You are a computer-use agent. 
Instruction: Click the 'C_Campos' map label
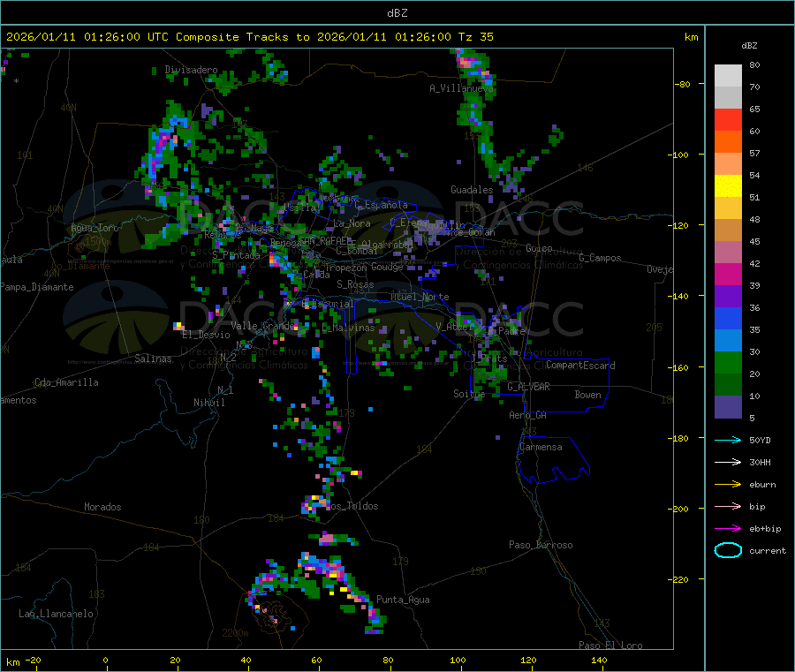point(600,258)
